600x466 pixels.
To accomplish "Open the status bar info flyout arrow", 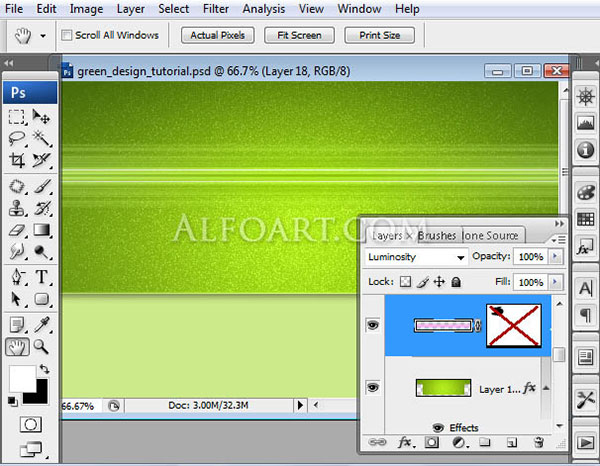I will [300, 405].
